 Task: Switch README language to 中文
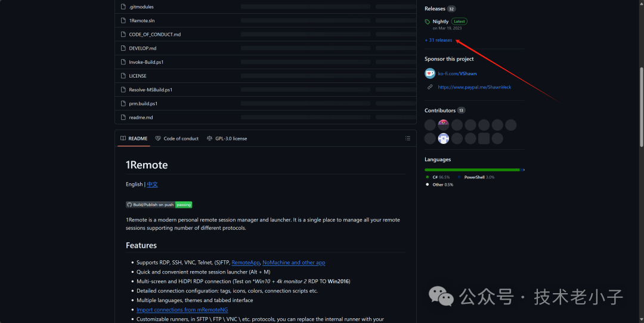click(x=153, y=184)
